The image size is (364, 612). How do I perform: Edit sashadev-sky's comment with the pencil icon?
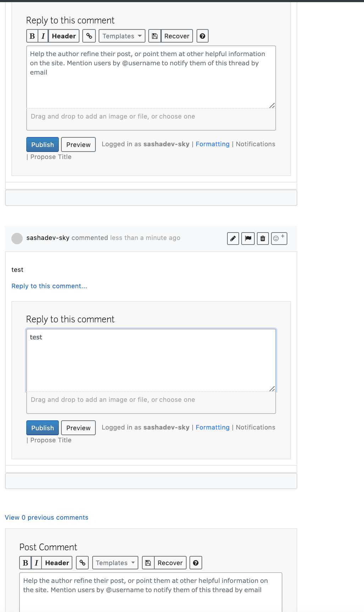click(233, 239)
